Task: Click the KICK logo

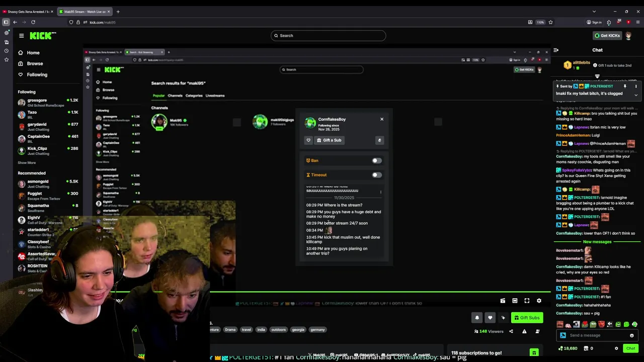Action: point(43,35)
